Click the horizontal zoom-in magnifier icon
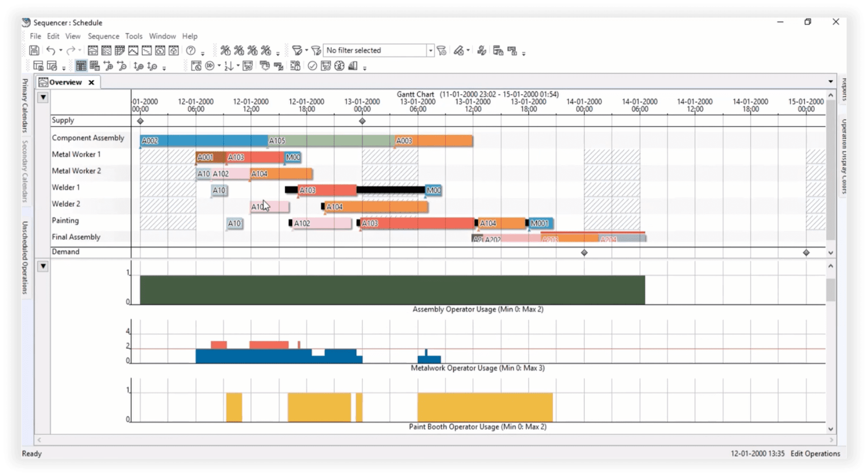868x476 pixels. pos(108,66)
